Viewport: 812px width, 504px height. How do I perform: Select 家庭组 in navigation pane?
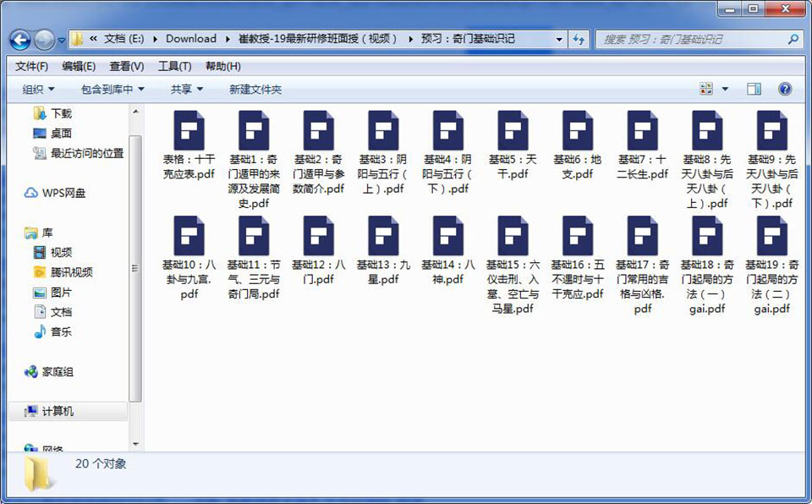pyautogui.click(x=49, y=371)
